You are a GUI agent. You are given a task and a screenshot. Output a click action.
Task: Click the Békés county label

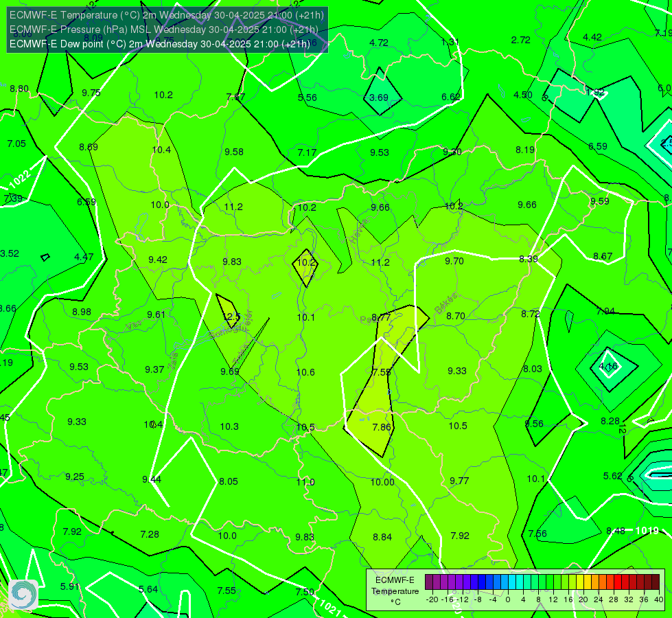pyautogui.click(x=445, y=304)
